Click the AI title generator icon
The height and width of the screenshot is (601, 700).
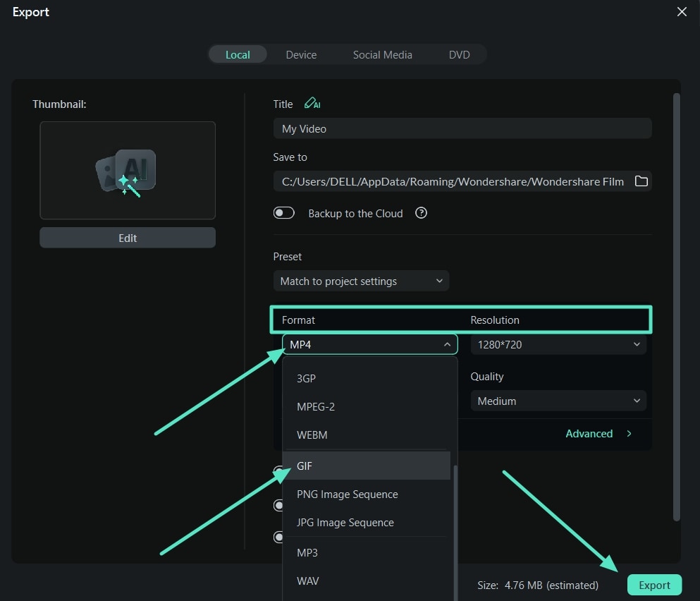312,103
